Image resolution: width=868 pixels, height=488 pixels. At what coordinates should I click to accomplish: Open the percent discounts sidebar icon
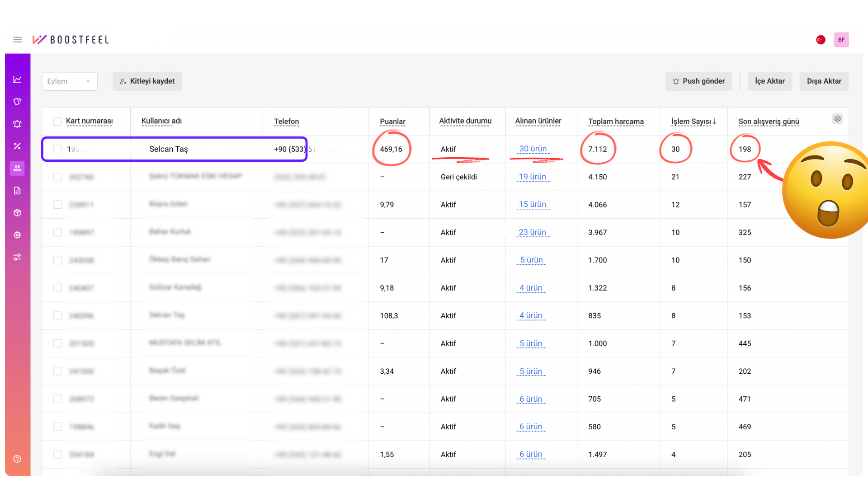pos(17,146)
